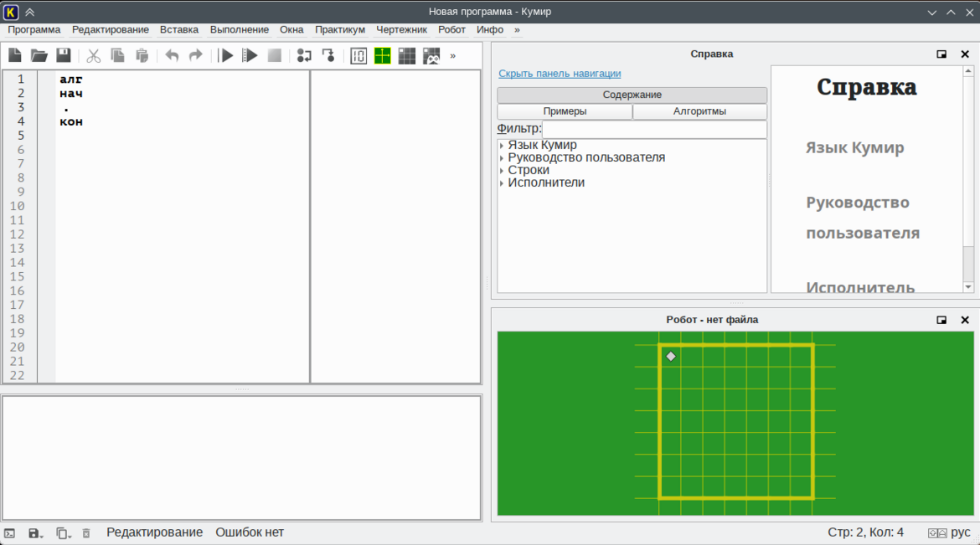Place cursor on line 3 of code
Viewport: 980px width, 545px height.
click(183, 107)
